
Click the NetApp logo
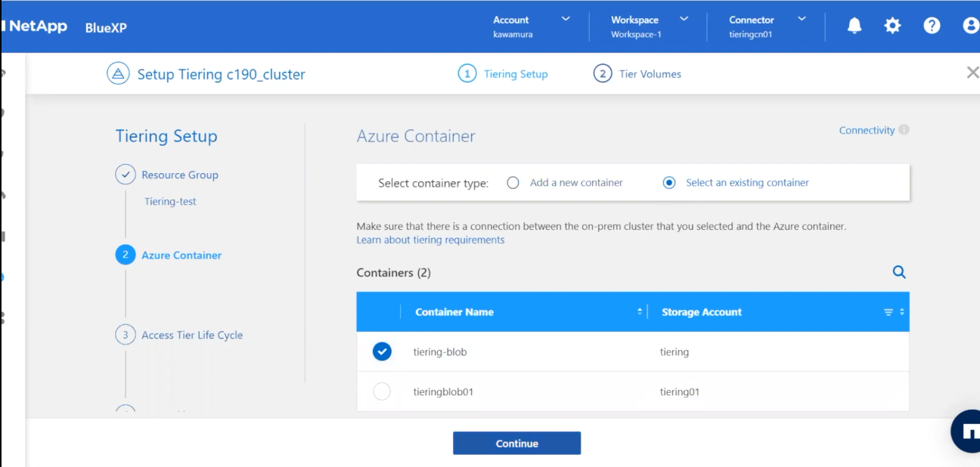36,26
